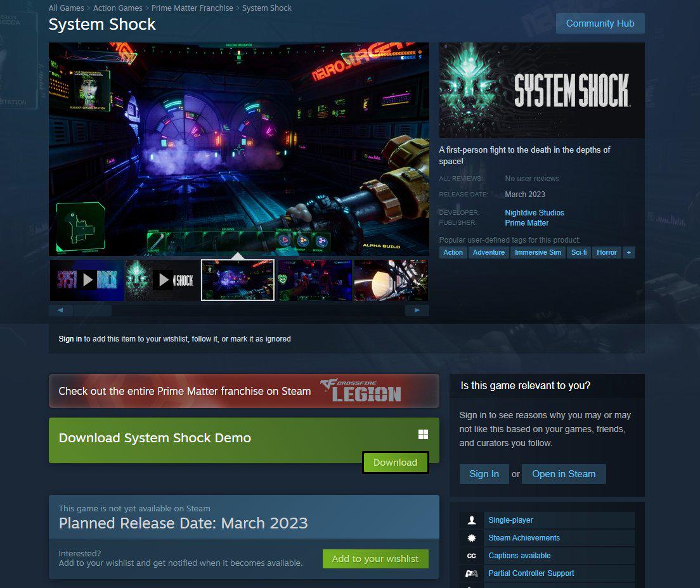
Task: Select the Action tag
Action: point(453,253)
